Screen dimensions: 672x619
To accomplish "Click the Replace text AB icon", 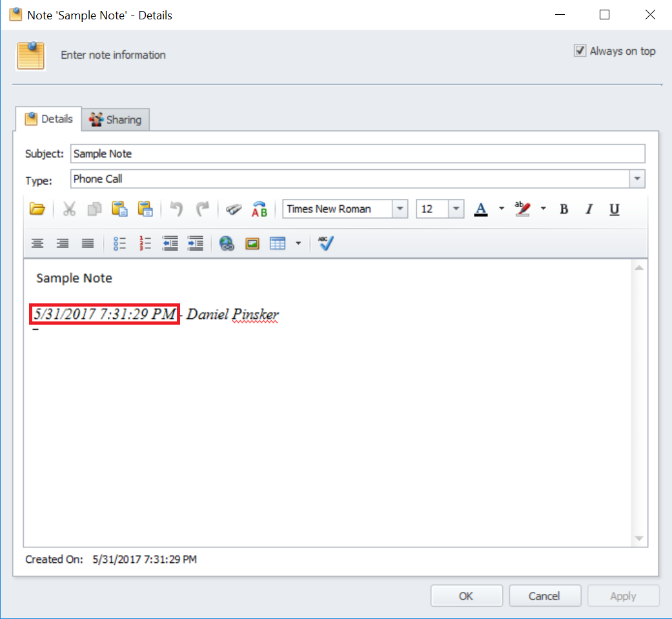I will click(259, 209).
